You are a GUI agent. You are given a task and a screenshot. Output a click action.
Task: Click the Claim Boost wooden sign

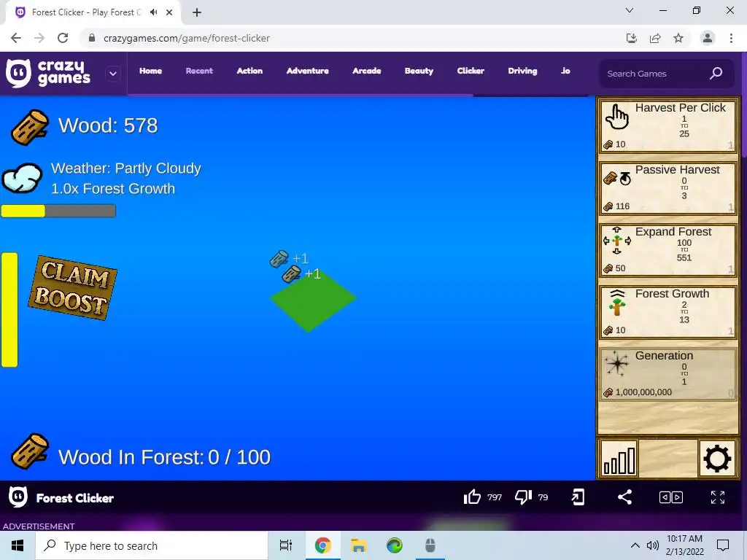pos(72,287)
